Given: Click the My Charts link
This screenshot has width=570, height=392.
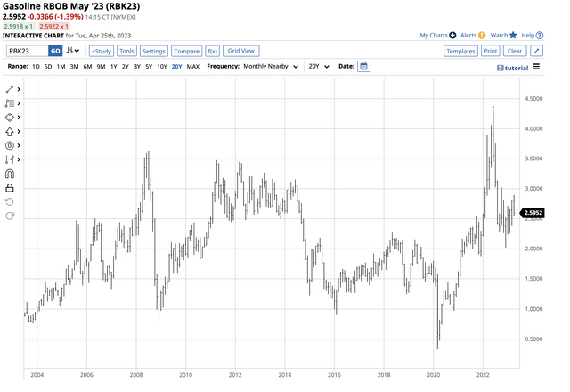Looking at the screenshot, I should point(434,36).
